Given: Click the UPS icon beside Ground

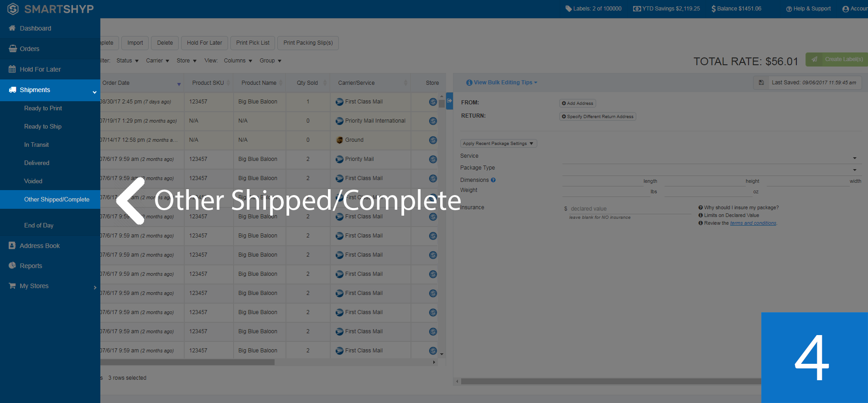Looking at the screenshot, I should point(339,140).
